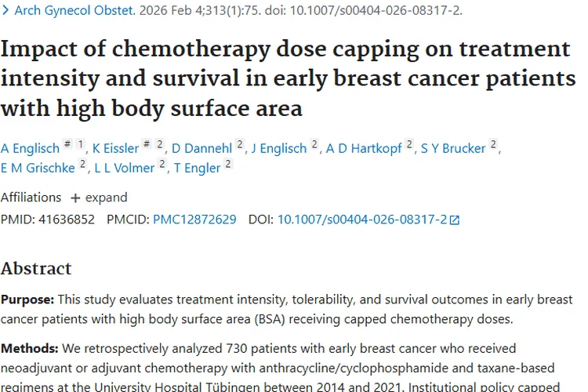Click author A D Hartkopf
This screenshot has width=588, height=392.
point(364,148)
